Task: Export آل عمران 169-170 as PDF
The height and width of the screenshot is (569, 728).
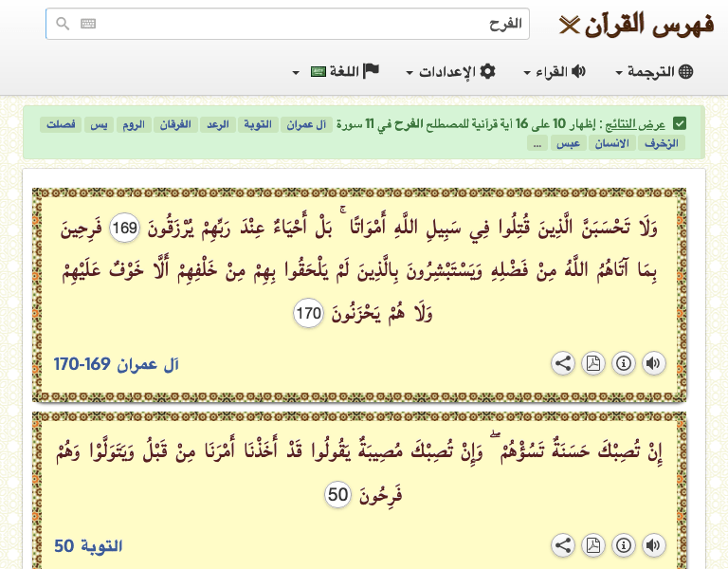Action: tap(593, 363)
